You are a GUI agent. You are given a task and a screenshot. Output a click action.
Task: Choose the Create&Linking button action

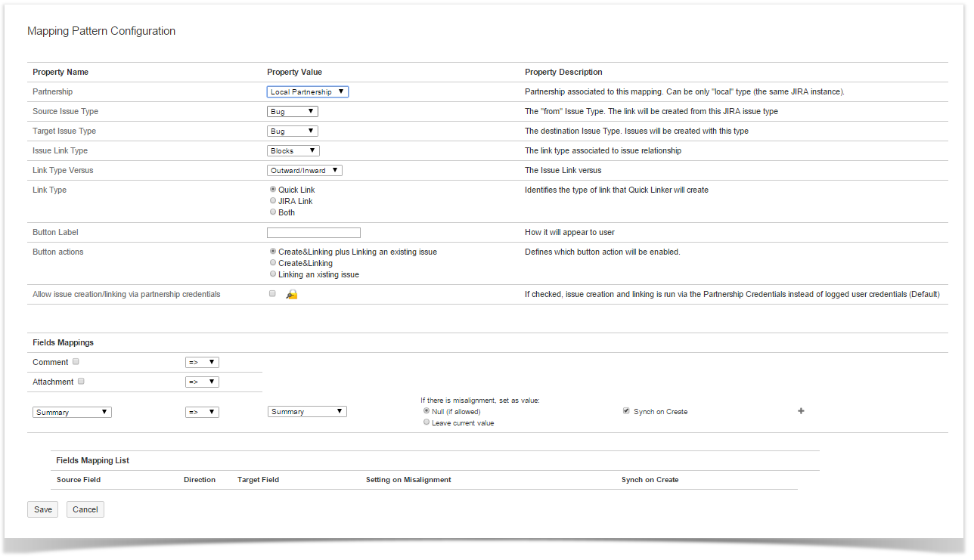coord(273,263)
